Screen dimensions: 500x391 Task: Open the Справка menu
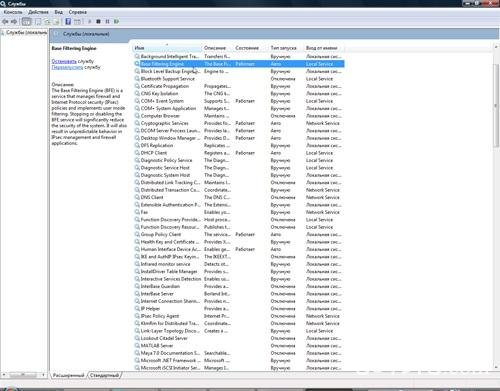pyautogui.click(x=78, y=12)
